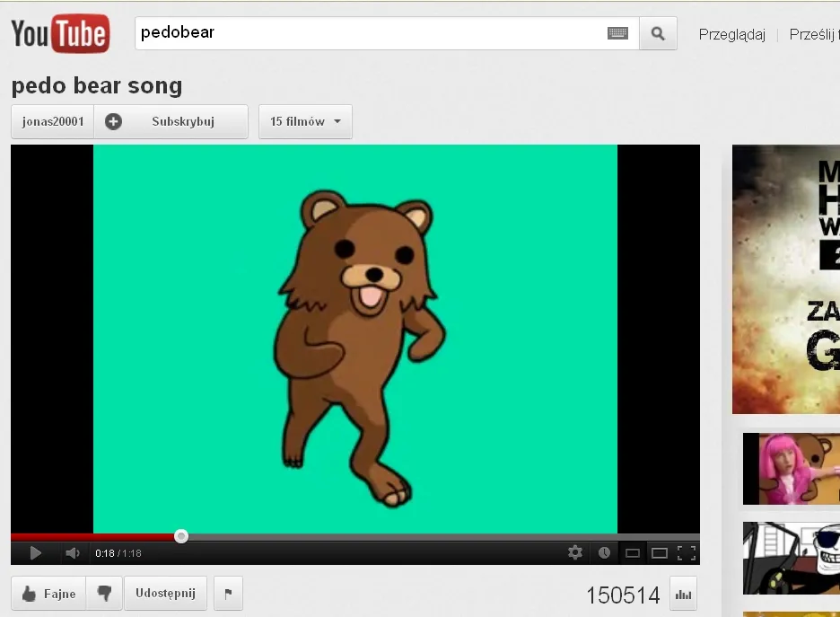Screen dimensions: 840x617
Task: Click the Subskrybuj button
Action: pyautogui.click(x=171, y=122)
